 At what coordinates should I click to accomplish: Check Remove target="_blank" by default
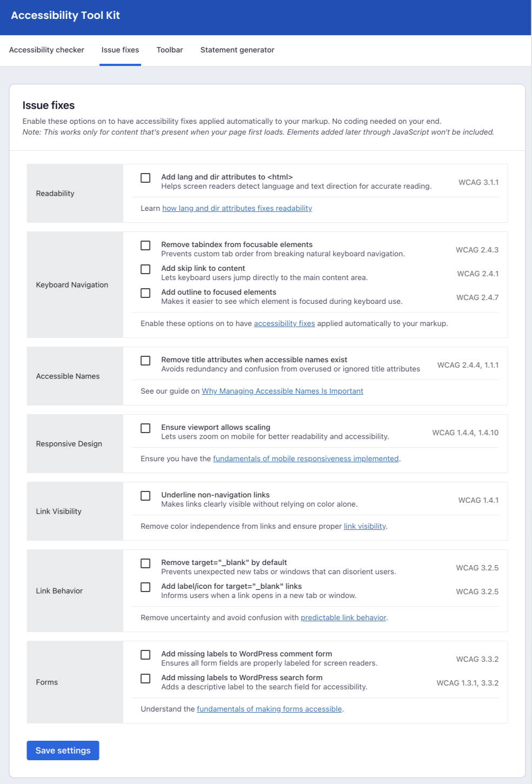click(x=145, y=563)
